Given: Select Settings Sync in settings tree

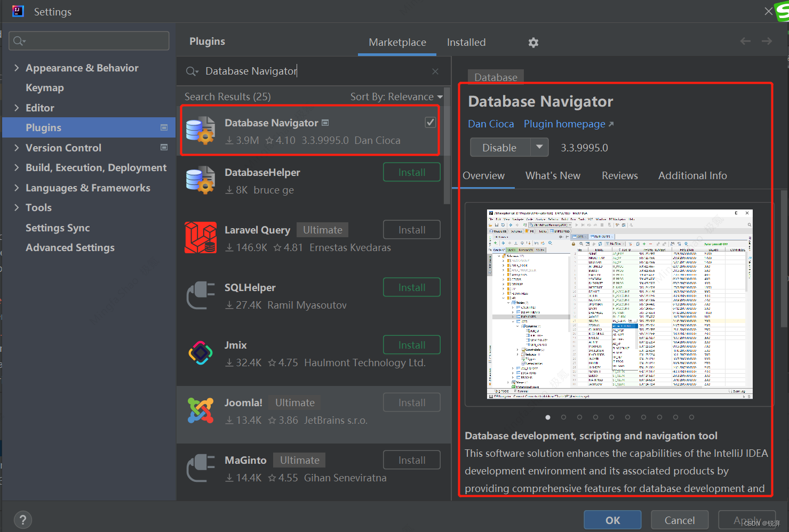Looking at the screenshot, I should 58,228.
